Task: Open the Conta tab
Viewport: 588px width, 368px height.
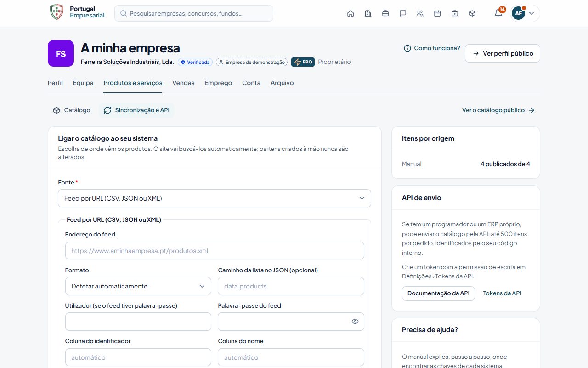Action: 251,83
